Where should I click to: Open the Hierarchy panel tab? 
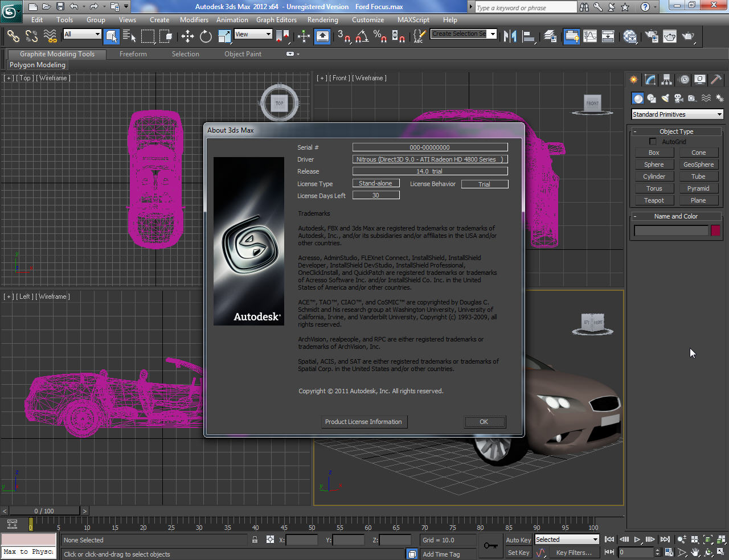coord(666,80)
